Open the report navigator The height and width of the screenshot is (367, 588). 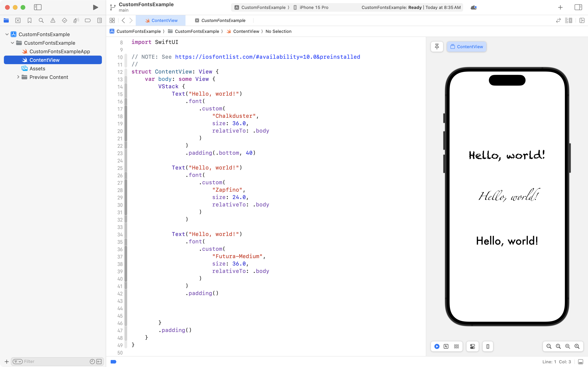[100, 20]
